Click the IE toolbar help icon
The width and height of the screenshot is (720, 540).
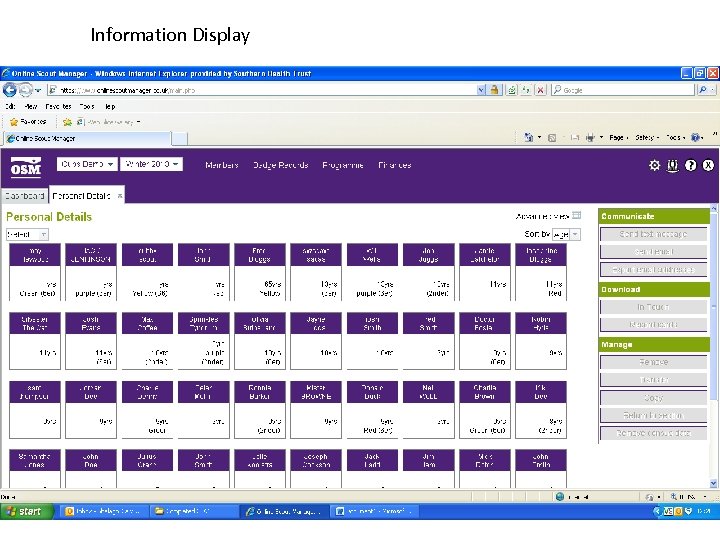[696, 137]
